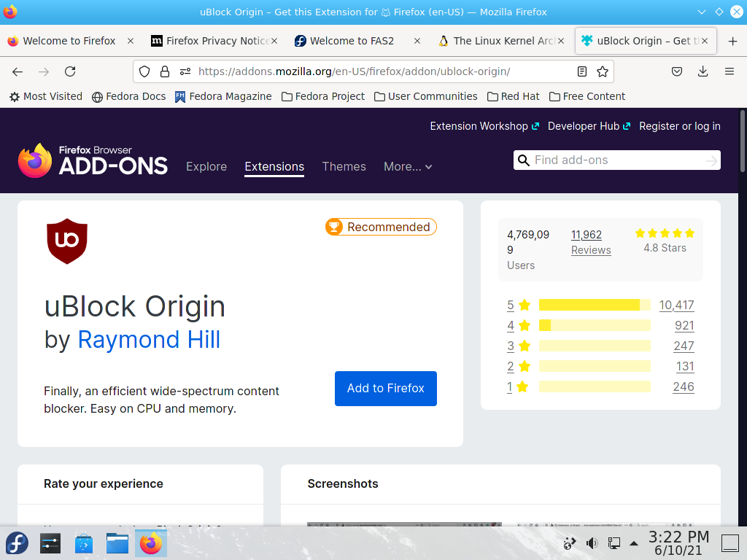Open Developer Hub link
This screenshot has width=747, height=560.
coord(589,126)
